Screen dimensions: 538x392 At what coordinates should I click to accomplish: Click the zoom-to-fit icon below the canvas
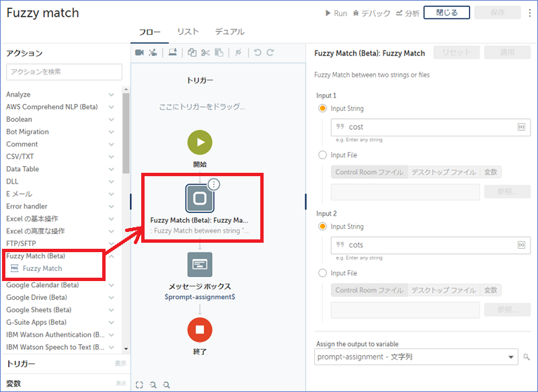tap(139, 384)
